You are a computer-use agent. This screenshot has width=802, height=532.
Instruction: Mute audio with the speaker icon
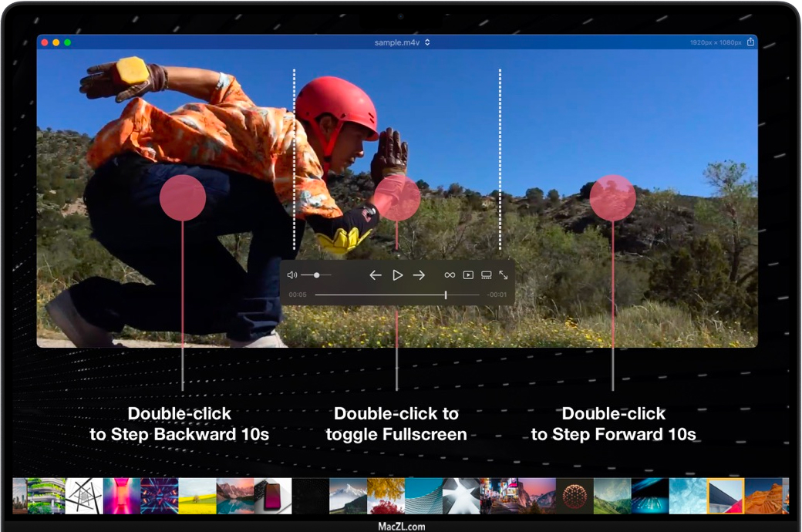point(292,275)
